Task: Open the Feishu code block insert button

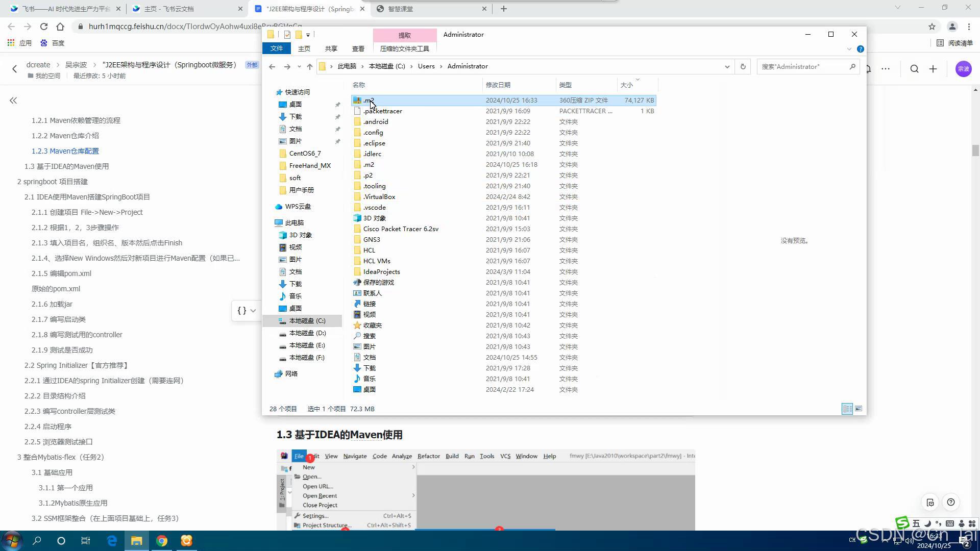Action: pos(247,311)
